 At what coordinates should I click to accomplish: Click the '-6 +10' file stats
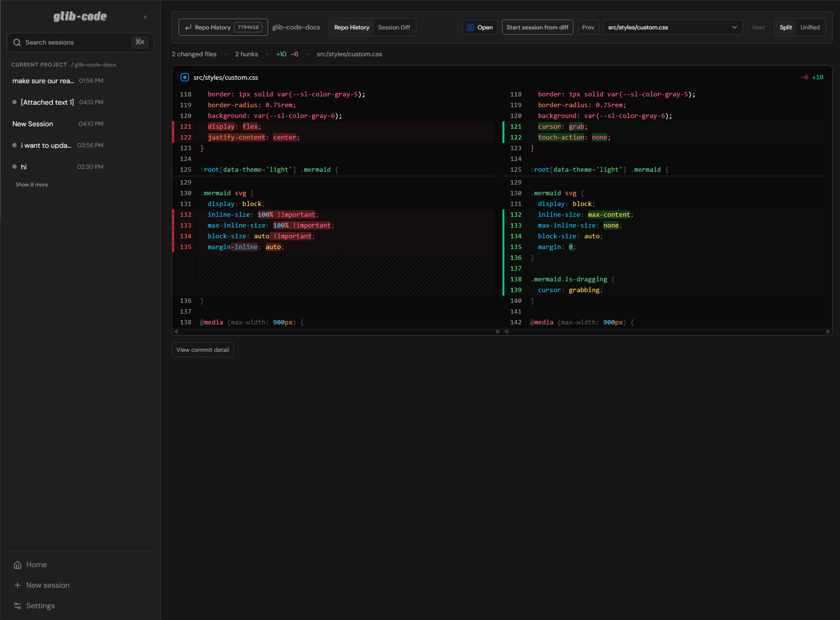click(812, 77)
